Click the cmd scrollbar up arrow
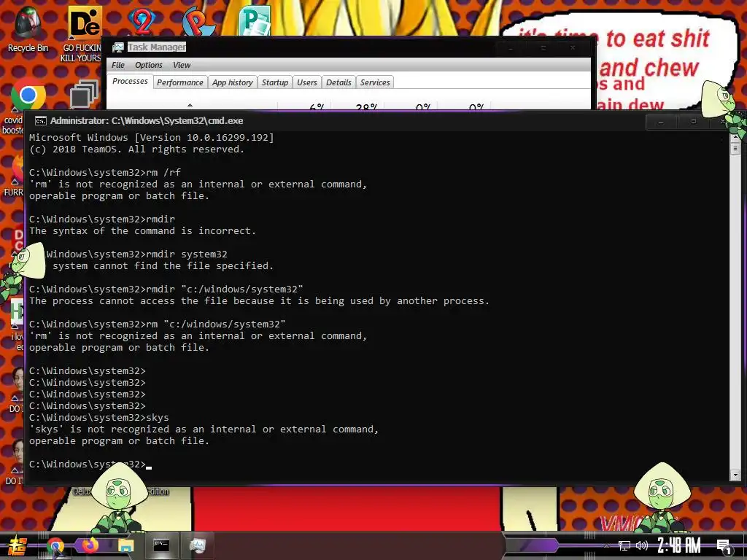 (x=735, y=136)
